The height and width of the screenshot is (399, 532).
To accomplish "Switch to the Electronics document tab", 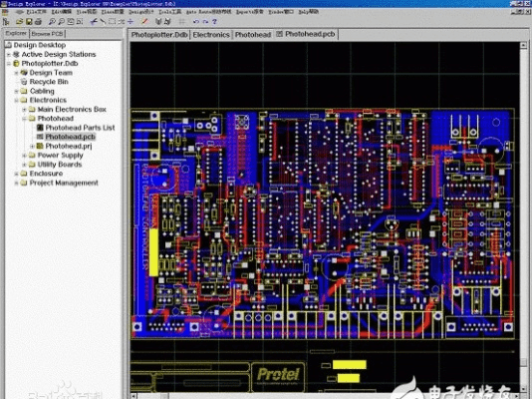I will coord(211,35).
